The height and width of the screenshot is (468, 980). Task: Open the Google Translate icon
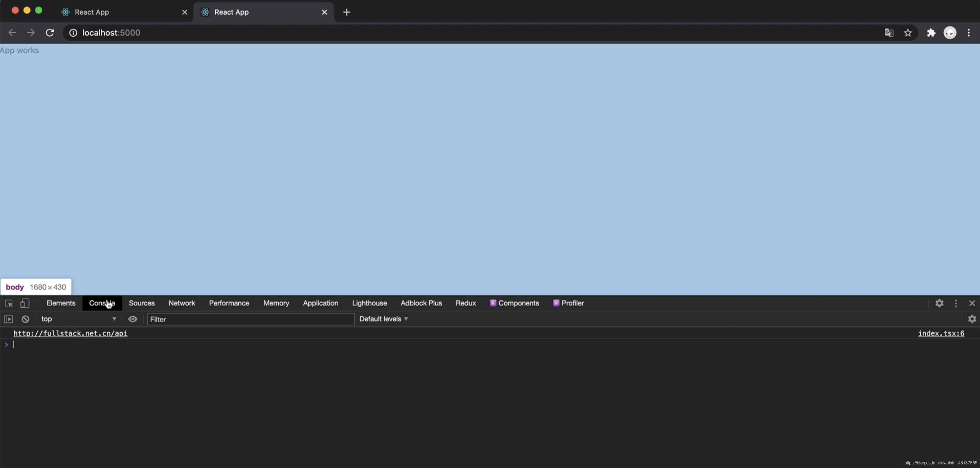[x=889, y=33]
